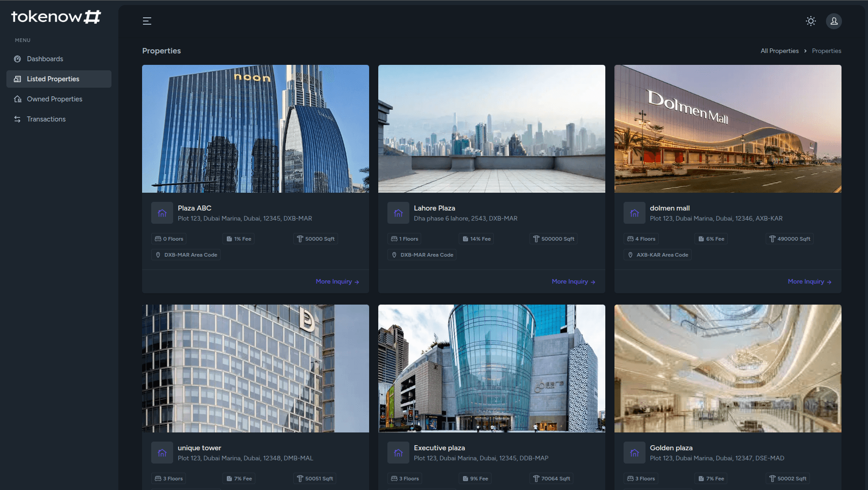Select Owned Properties from the sidebar menu
868x490 pixels.
pos(54,99)
